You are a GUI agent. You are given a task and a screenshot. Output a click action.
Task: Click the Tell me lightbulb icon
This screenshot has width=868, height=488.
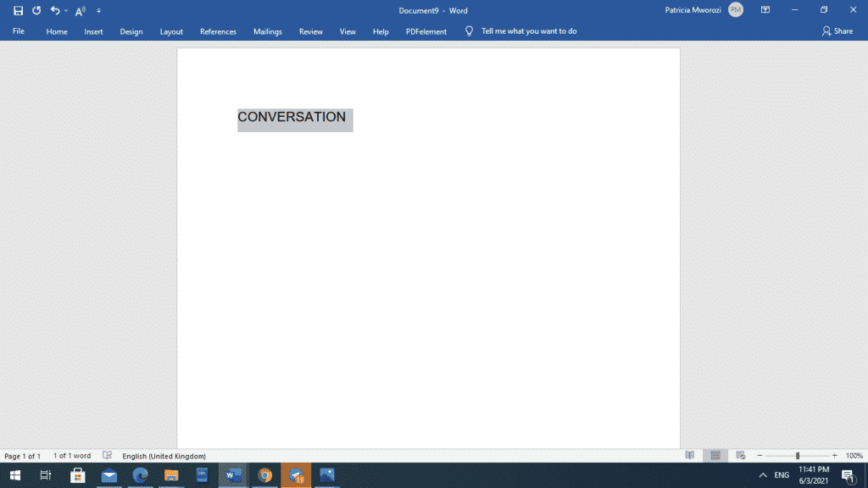point(469,31)
